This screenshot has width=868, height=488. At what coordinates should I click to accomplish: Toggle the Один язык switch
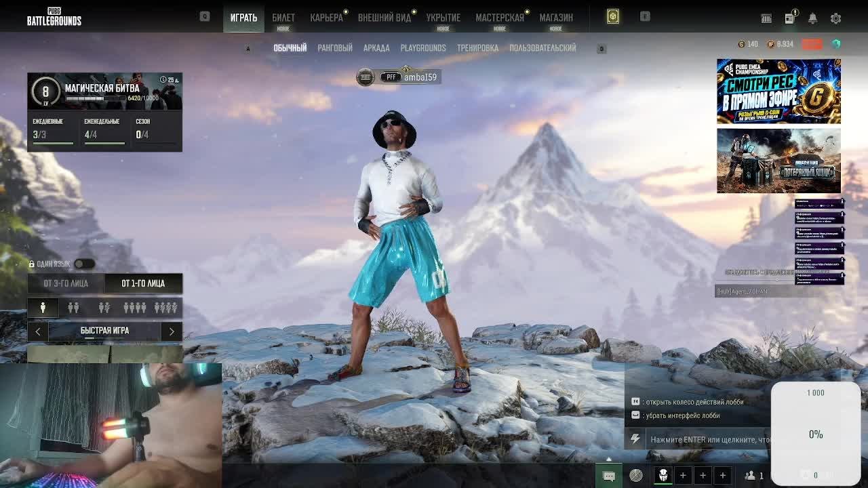tap(84, 264)
